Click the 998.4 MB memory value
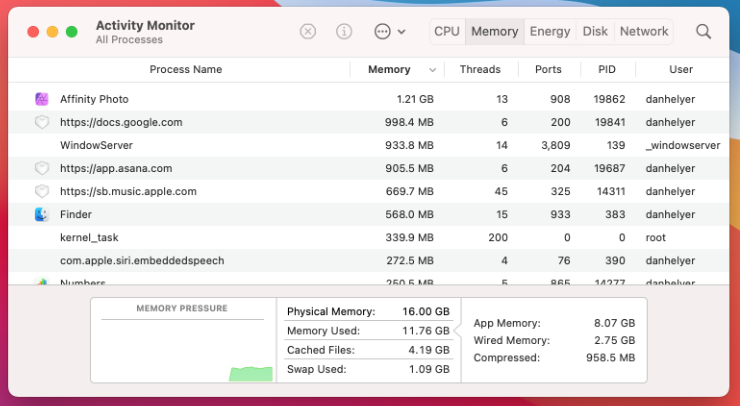This screenshot has height=406, width=740. click(x=409, y=122)
